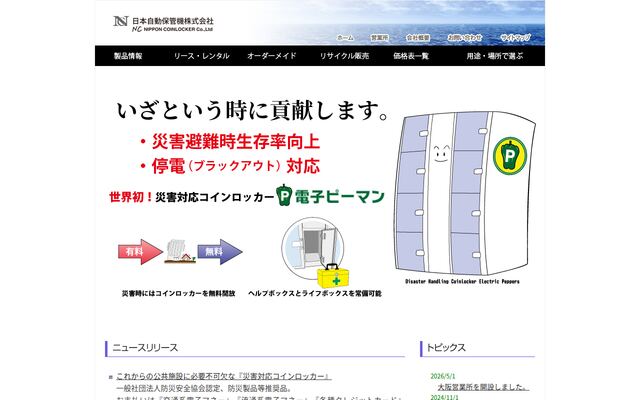
Task: Click the 世界初! red text
Action: (131, 197)
